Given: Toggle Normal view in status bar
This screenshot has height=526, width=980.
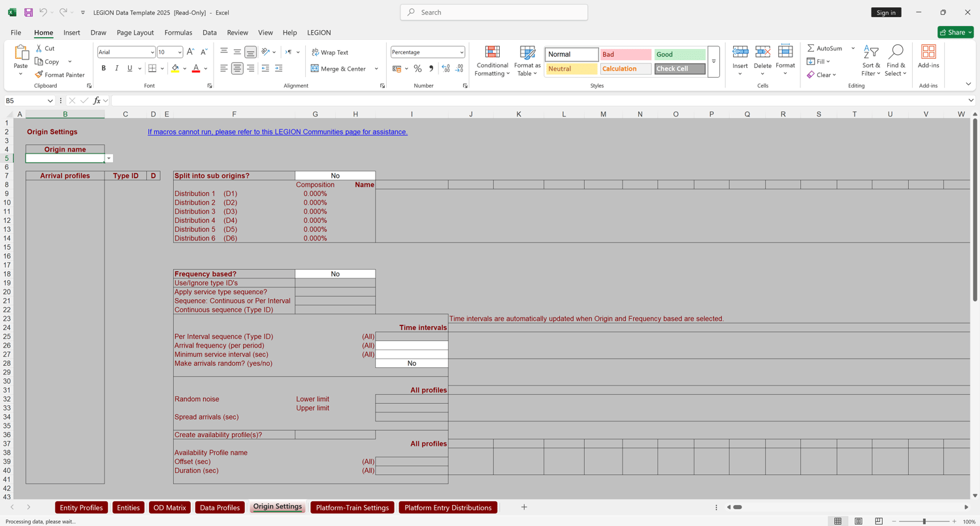Looking at the screenshot, I should tap(838, 521).
